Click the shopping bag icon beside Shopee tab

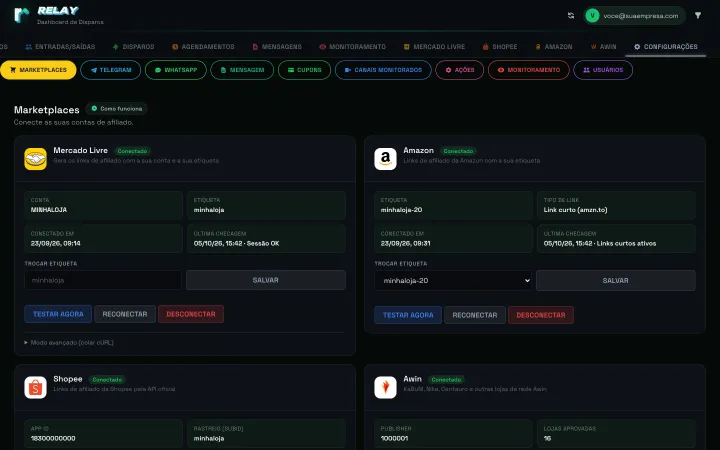coord(485,47)
